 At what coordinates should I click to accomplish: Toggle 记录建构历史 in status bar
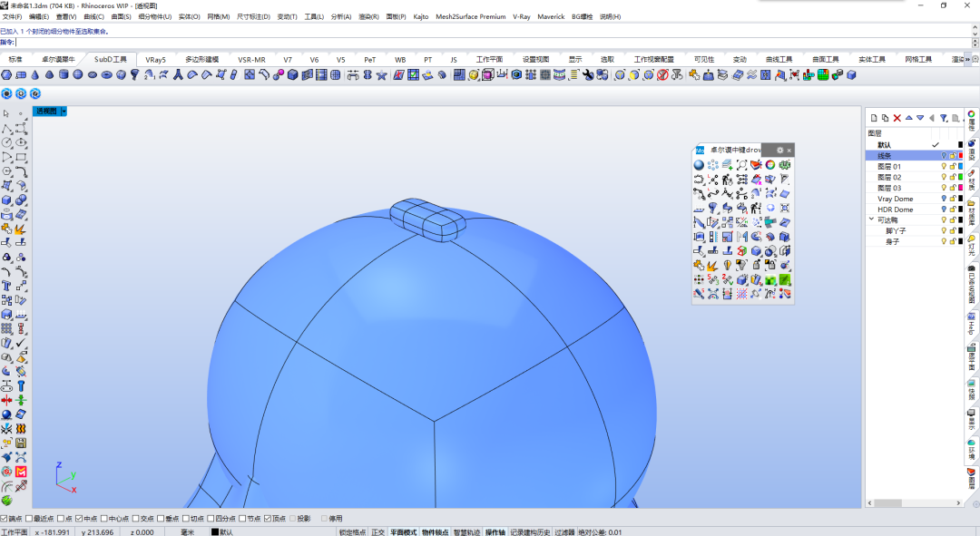pyautogui.click(x=530, y=532)
